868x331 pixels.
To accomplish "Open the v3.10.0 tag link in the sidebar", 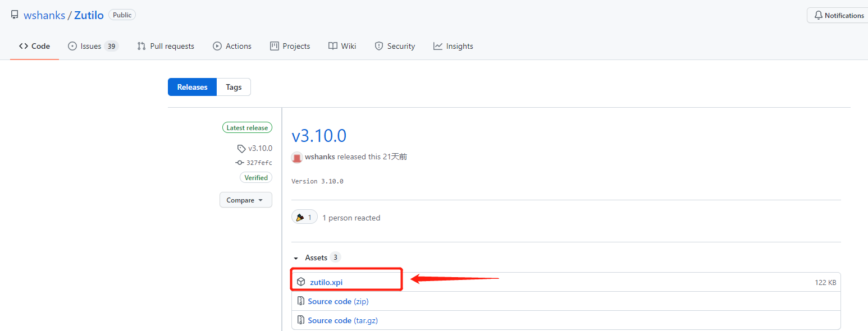I will (x=255, y=148).
